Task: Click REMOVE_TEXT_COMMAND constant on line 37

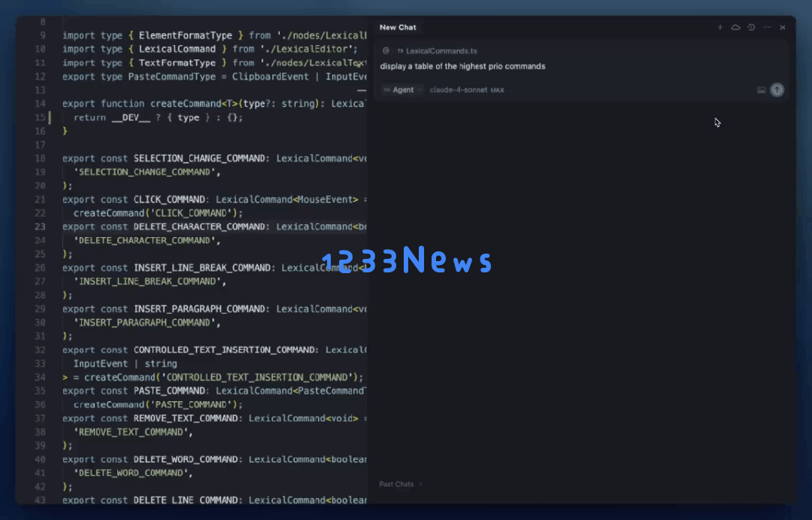Action: pos(186,418)
